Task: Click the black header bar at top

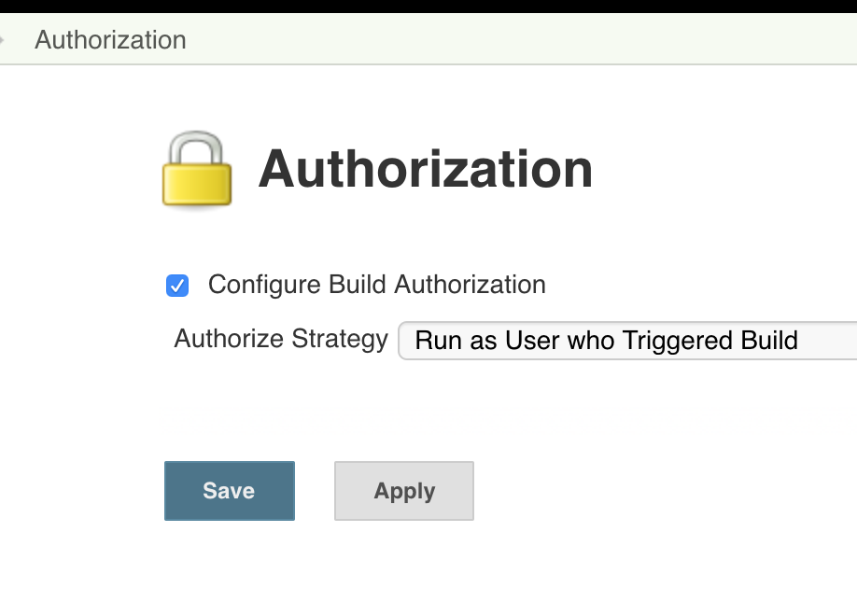Action: (428, 7)
